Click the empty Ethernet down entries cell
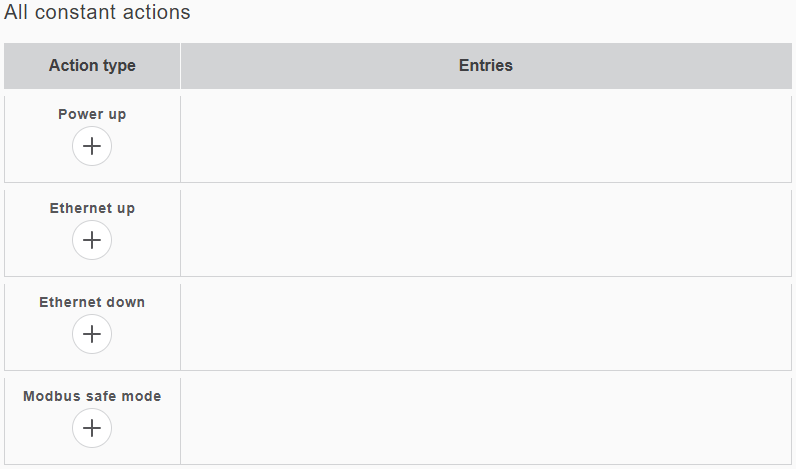Screen dimensions: 796x469 click(x=486, y=327)
